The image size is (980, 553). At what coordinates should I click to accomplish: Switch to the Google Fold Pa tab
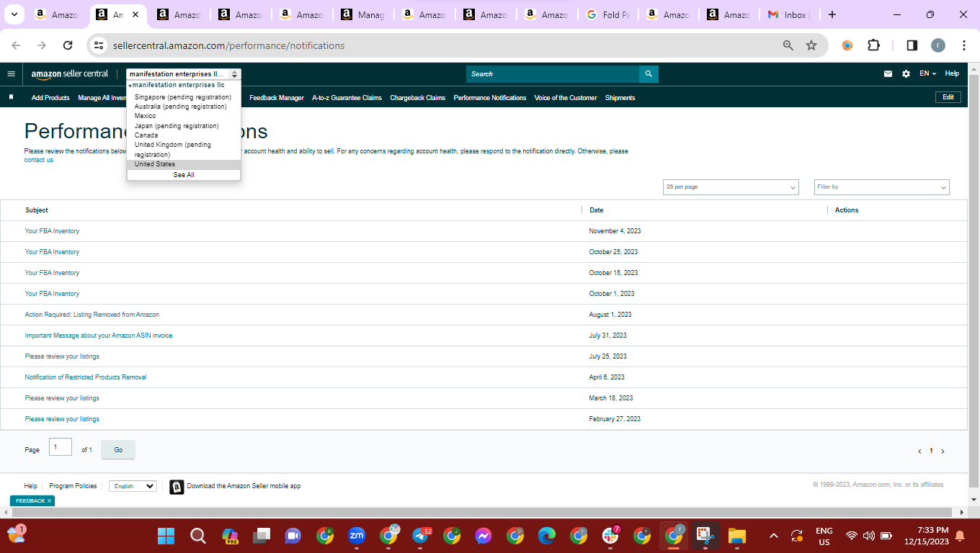(609, 14)
